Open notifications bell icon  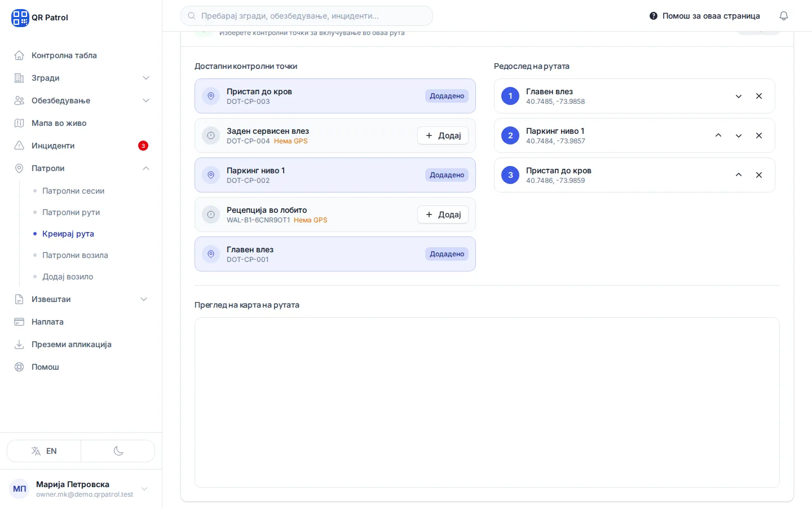pos(784,16)
